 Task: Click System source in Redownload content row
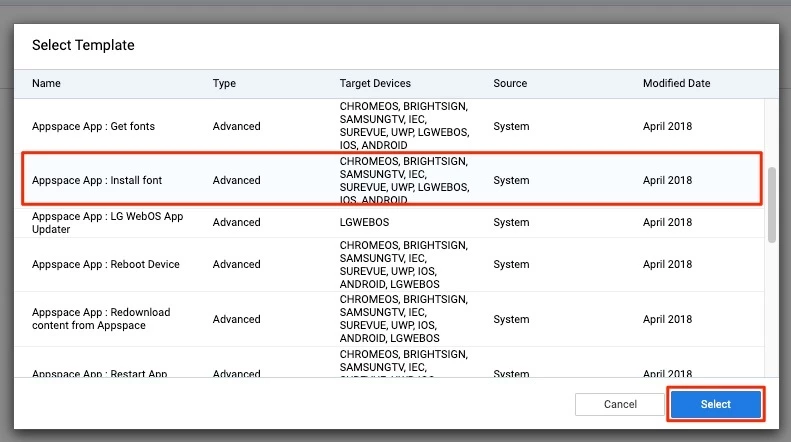coord(511,319)
